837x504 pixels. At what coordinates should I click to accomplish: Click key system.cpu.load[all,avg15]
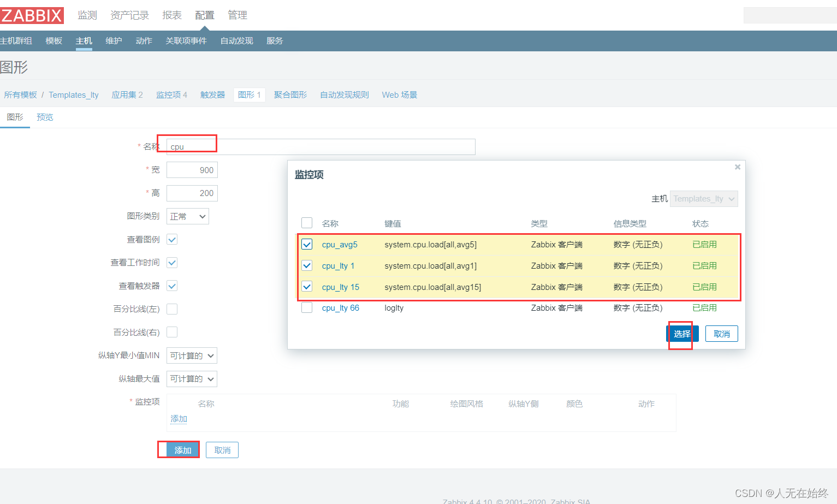pyautogui.click(x=433, y=287)
